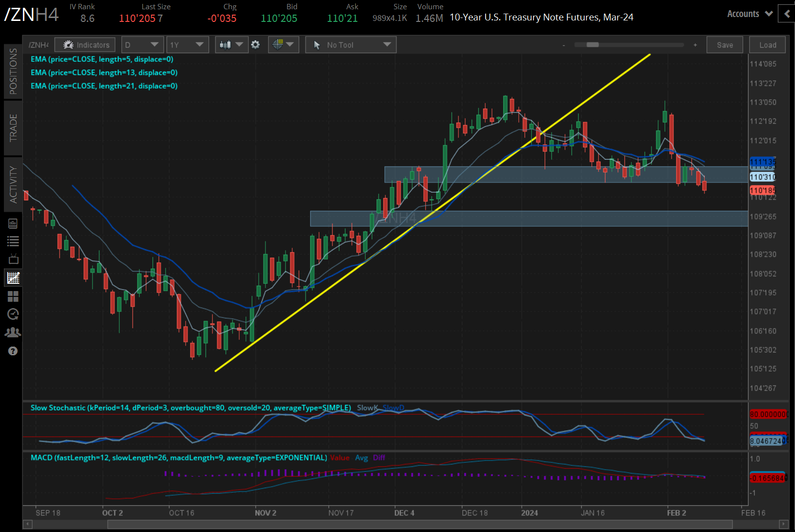Open the D timeframe dropdown
This screenshot has width=795, height=532.
[142, 44]
